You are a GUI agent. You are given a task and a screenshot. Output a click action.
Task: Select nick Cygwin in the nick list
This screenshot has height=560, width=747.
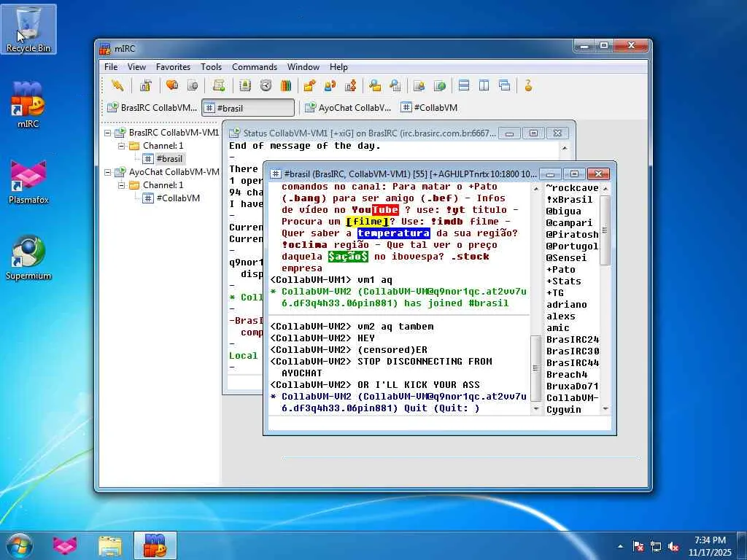[564, 410]
